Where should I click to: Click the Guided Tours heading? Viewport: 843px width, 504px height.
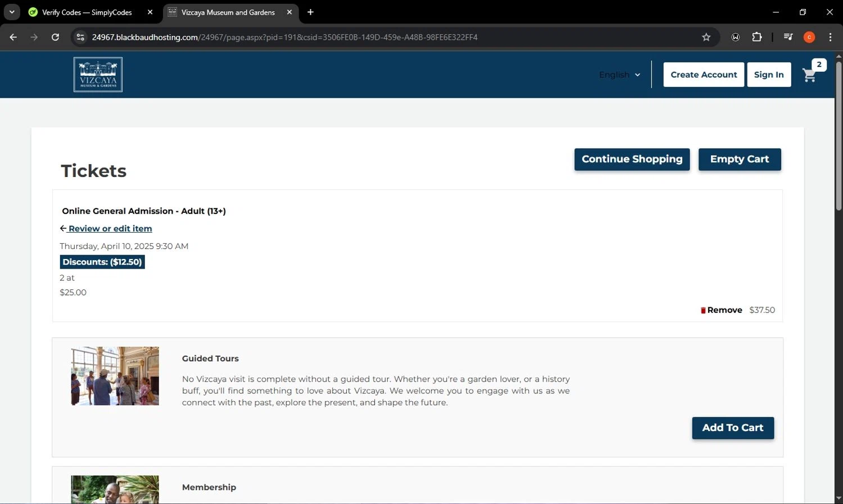coord(210,358)
